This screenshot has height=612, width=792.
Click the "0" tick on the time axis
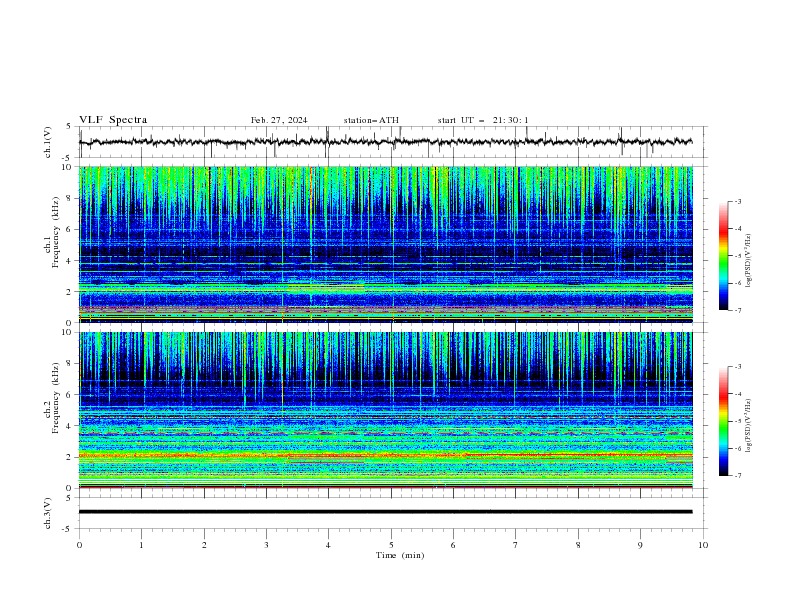click(79, 545)
